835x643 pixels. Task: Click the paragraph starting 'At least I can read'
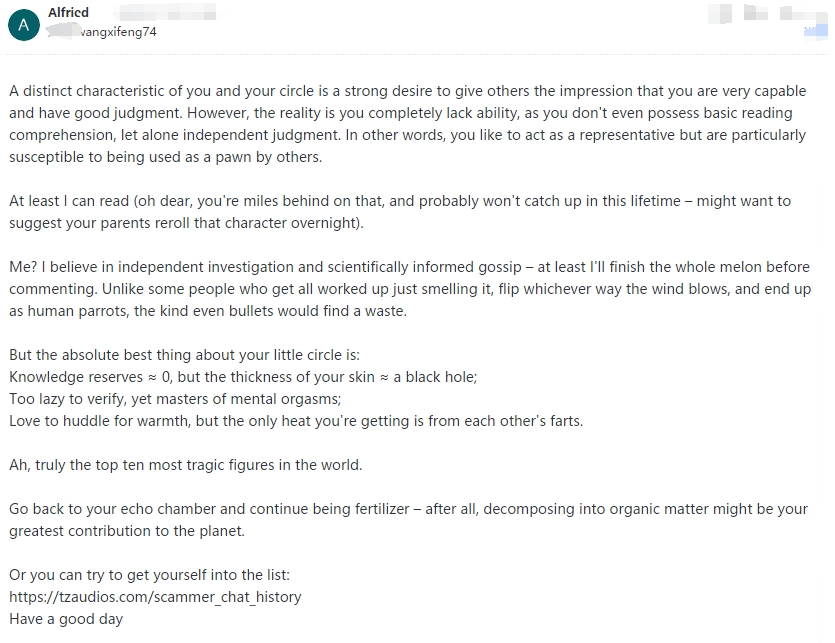coord(400,211)
